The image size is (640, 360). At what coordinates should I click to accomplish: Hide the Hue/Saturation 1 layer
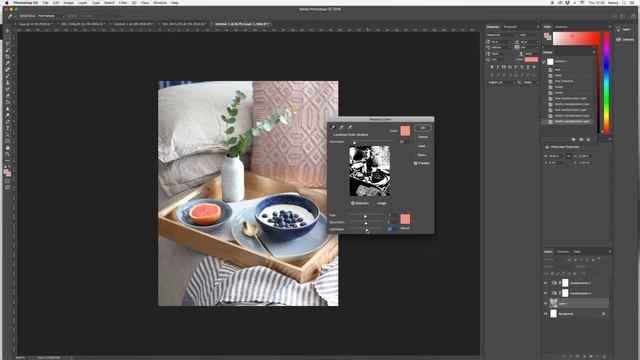(x=546, y=282)
